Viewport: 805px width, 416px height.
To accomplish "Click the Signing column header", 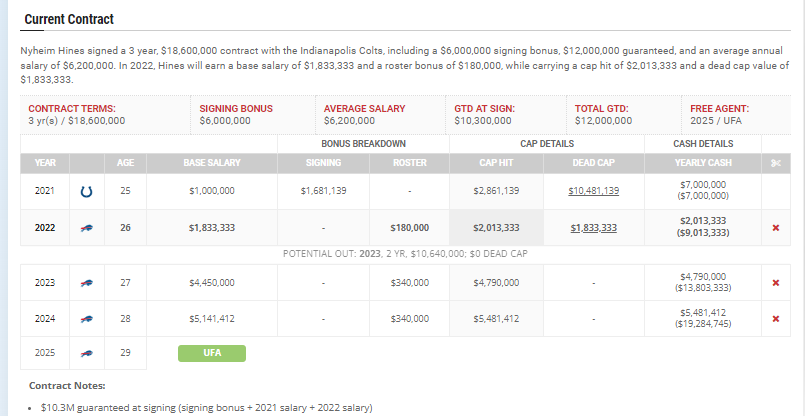I will tap(323, 163).
